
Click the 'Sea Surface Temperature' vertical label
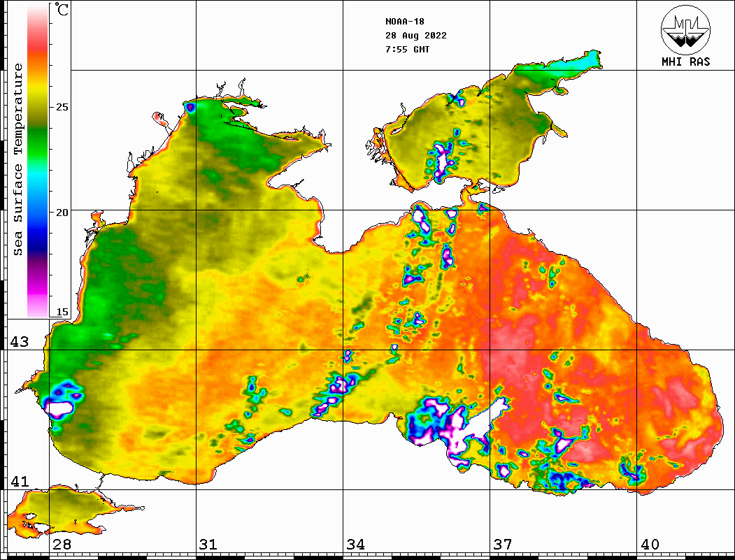point(17,160)
